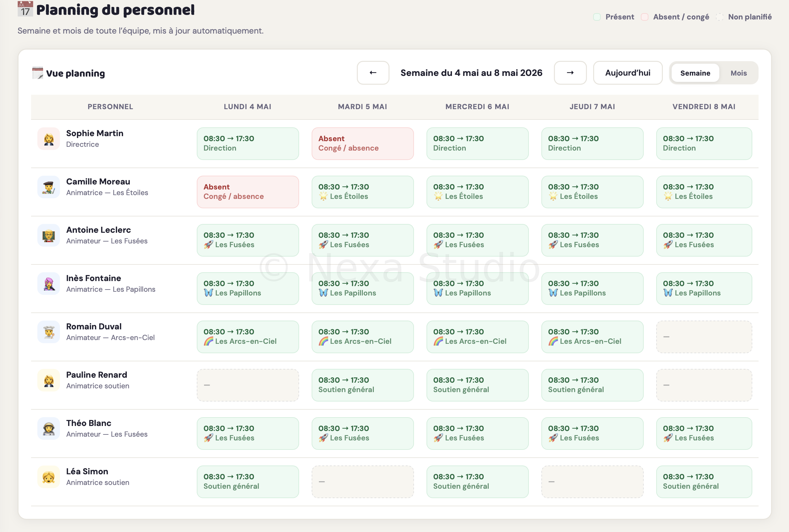
Task: Go to previous week with left arrow
Action: [373, 72]
